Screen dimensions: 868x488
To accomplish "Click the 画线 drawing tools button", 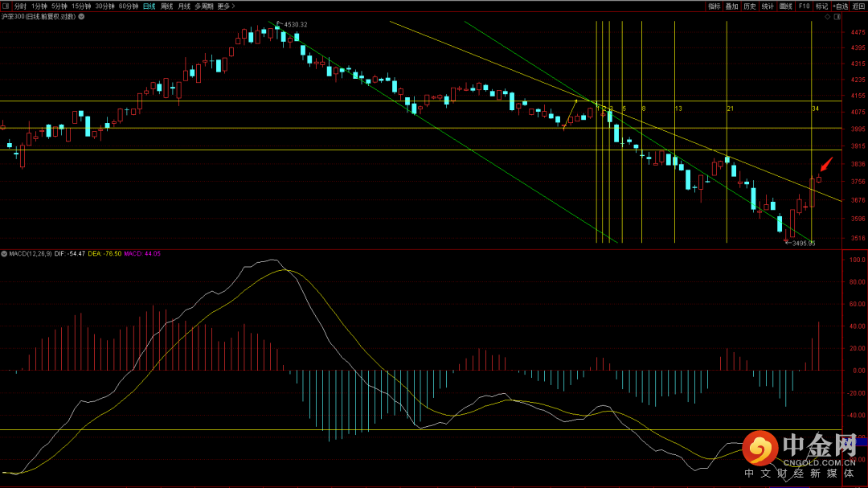I will (x=785, y=6).
